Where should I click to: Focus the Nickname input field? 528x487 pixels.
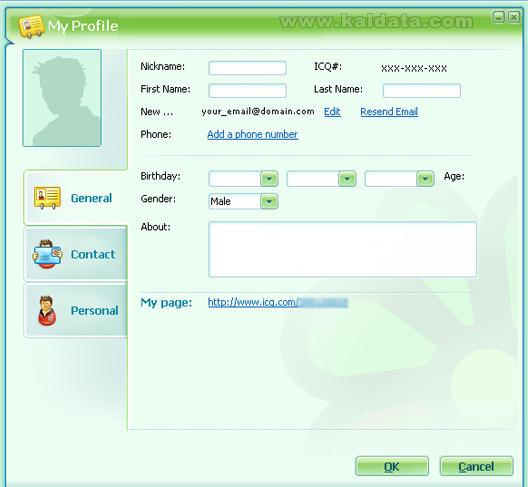click(248, 68)
